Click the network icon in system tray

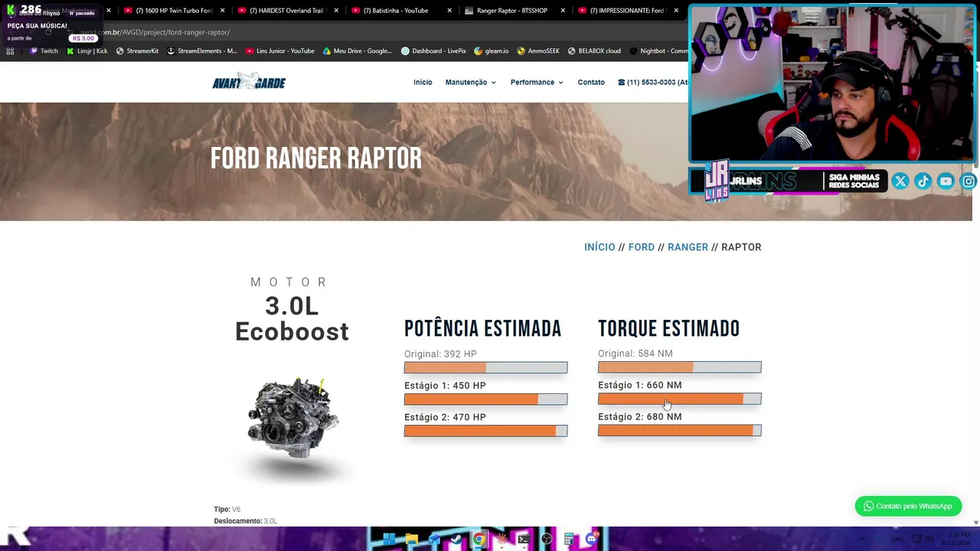(x=916, y=539)
